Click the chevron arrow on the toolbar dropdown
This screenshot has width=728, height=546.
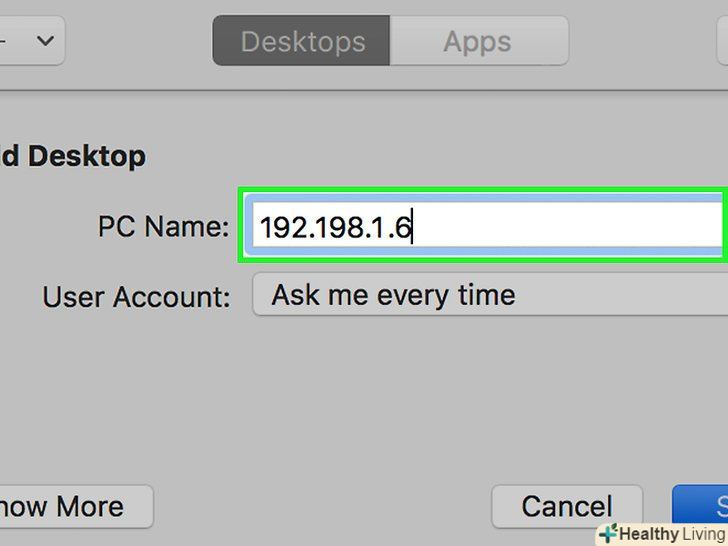45,41
